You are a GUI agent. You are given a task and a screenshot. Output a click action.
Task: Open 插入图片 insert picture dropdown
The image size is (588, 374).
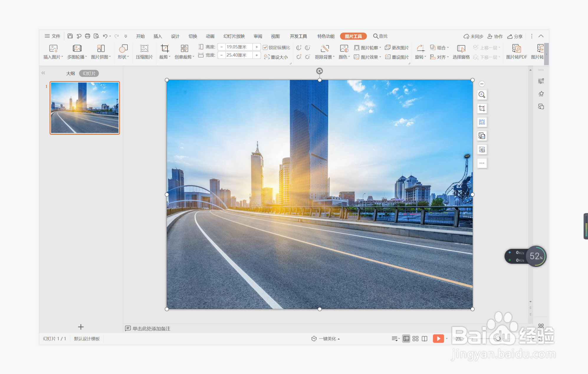tap(53, 52)
